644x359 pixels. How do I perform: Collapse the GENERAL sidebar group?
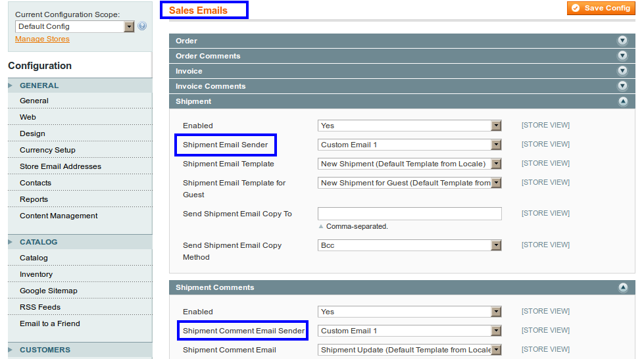(x=80, y=85)
